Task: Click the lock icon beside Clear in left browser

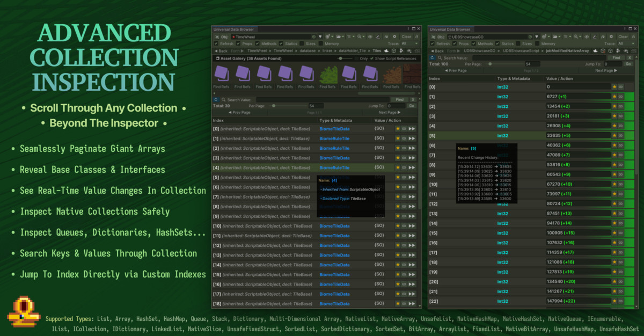Action: pyautogui.click(x=416, y=36)
